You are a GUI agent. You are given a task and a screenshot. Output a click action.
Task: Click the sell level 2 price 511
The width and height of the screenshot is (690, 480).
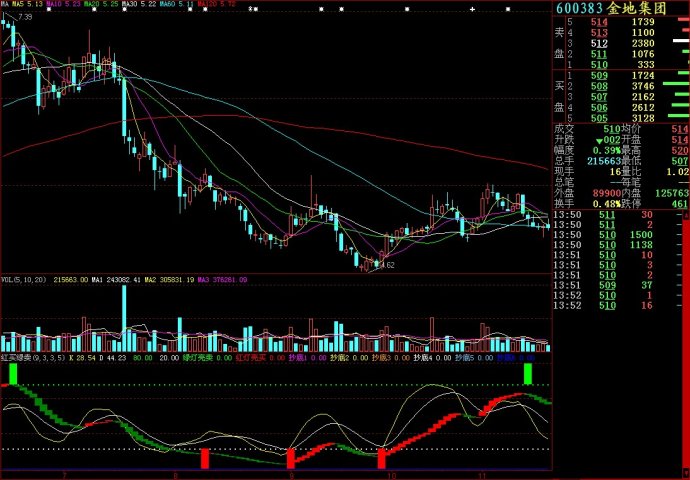[x=599, y=54]
